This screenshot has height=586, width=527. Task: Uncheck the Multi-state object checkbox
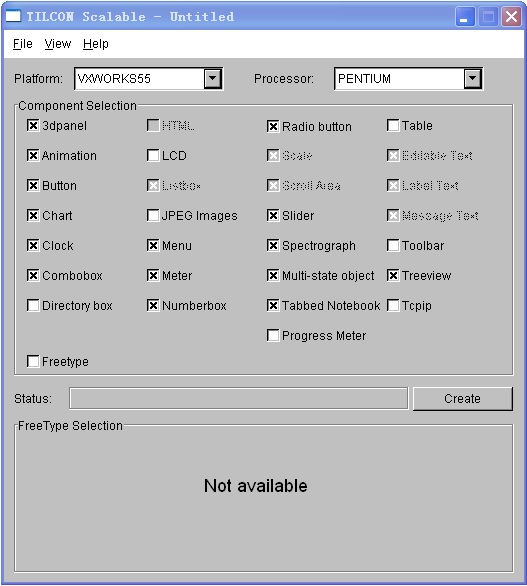click(273, 275)
